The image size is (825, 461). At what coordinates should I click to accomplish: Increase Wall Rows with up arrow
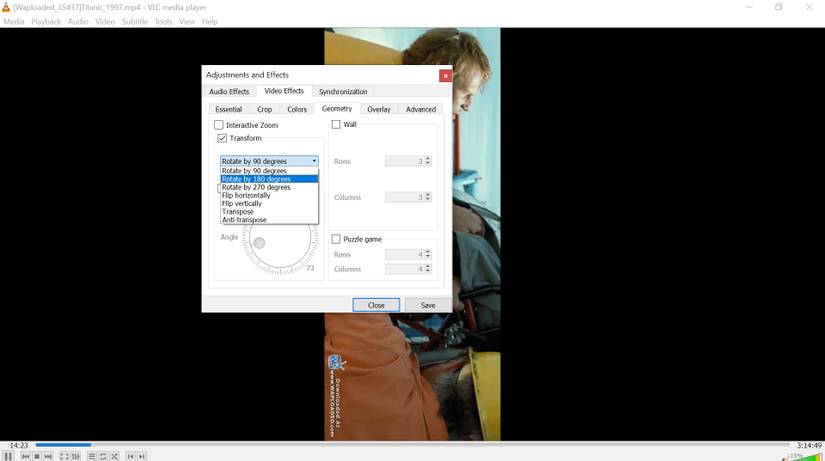point(428,158)
